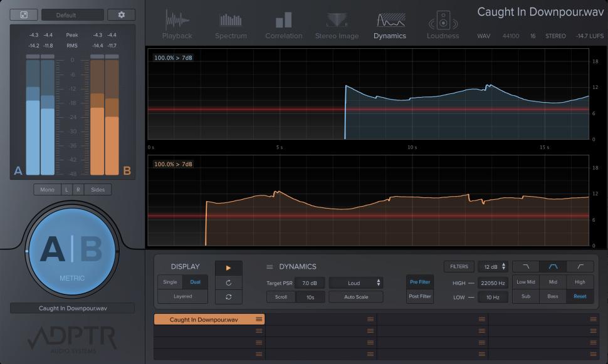The image size is (608, 364).
Task: Select the orange Caught In Downpour.wav track slot
Action: [209, 320]
